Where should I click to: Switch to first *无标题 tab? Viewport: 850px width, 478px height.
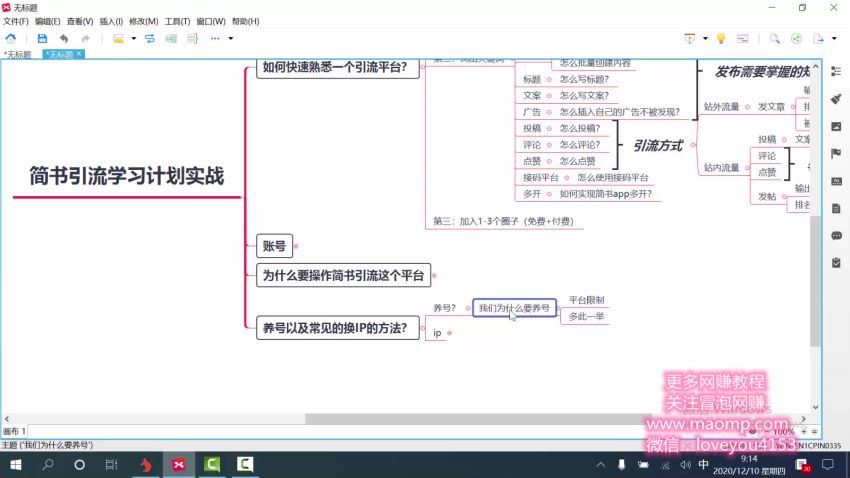18,54
